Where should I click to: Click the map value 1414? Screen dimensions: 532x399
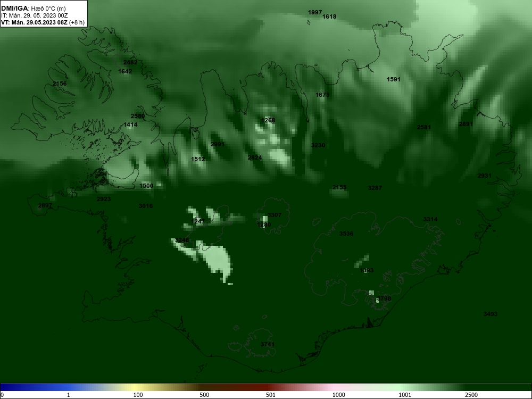pos(130,124)
